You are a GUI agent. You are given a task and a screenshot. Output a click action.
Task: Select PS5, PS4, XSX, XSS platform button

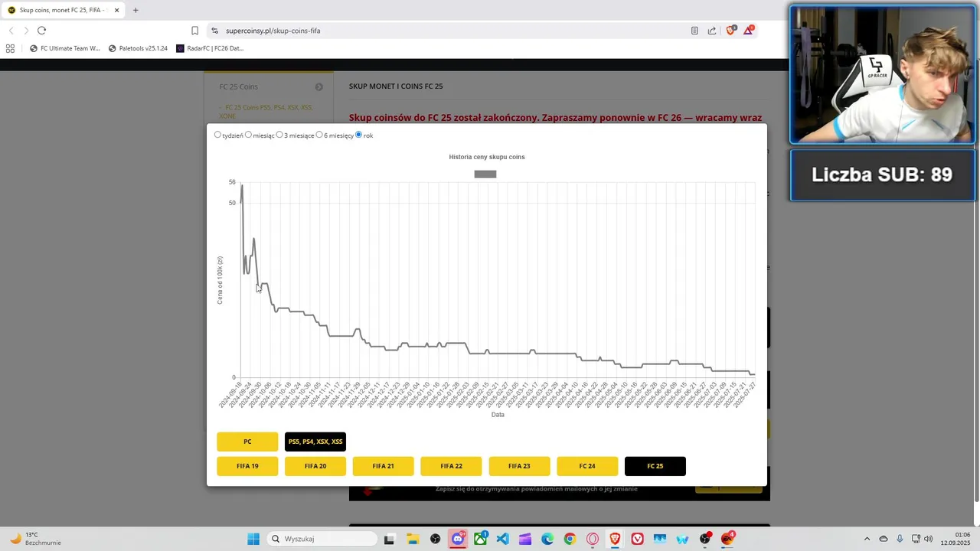[x=315, y=442]
